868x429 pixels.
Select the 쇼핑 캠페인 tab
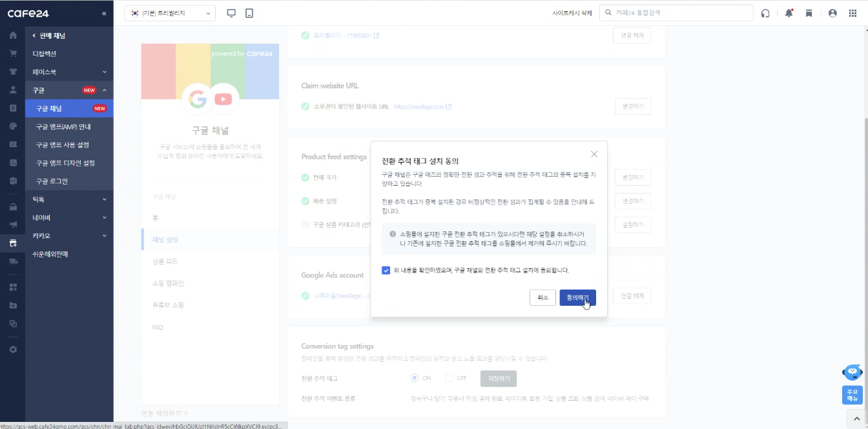(x=210, y=283)
